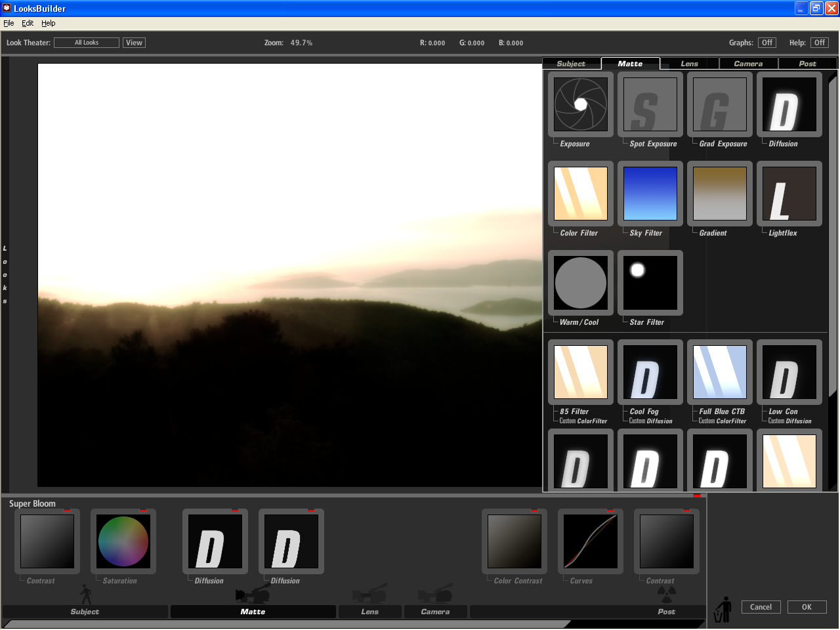Viewport: 840px width, 630px height.
Task: Click the Saturation color wheel in the Super Bloom chain
Action: click(x=123, y=541)
